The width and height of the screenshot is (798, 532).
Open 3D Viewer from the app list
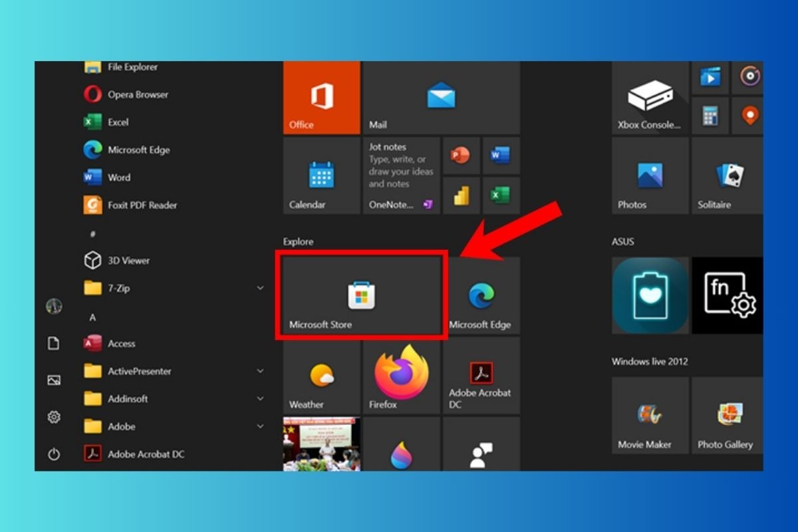coord(174,261)
